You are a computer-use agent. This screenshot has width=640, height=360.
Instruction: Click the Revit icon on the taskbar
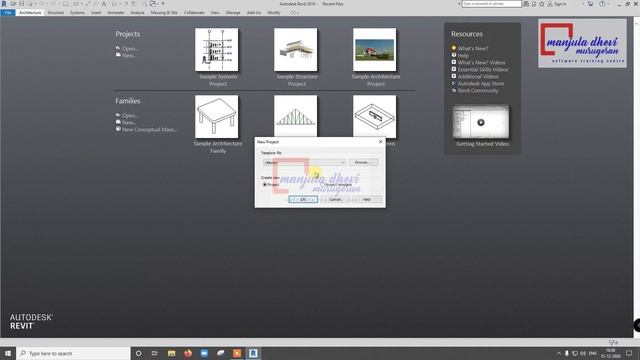coord(253,353)
